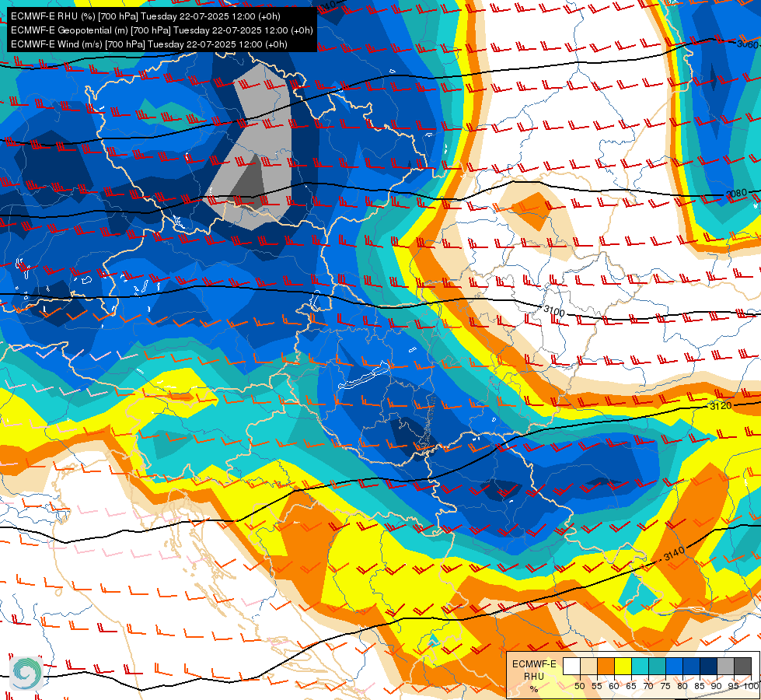Click the ECMWF-E legend title
Viewport: 761px width, 700px height.
(x=534, y=664)
